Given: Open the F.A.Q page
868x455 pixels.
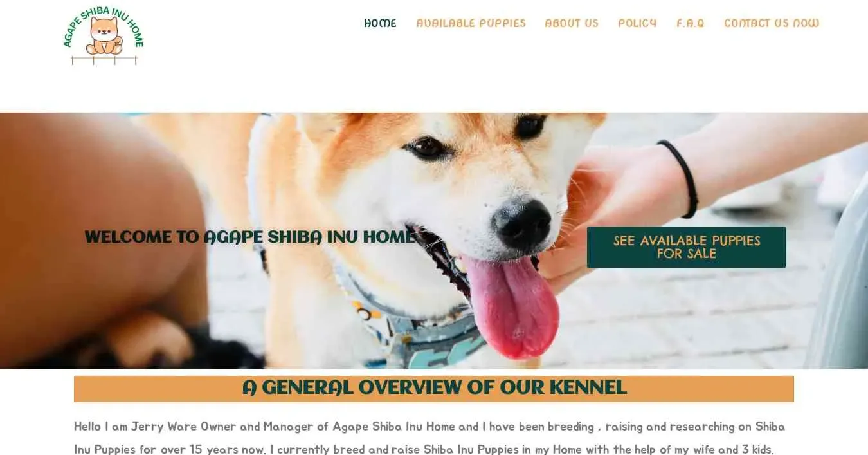Looking at the screenshot, I should tap(690, 23).
